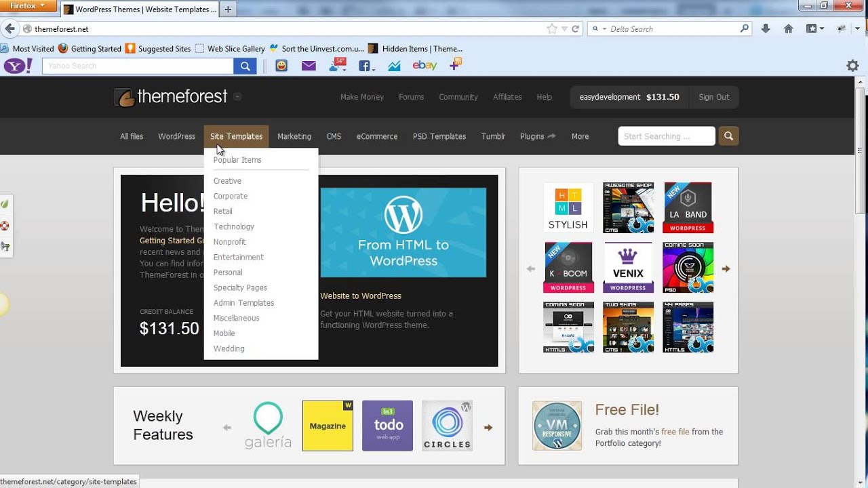Open the Nonprofit category entry
The height and width of the screenshot is (488, 868).
[x=229, y=242]
